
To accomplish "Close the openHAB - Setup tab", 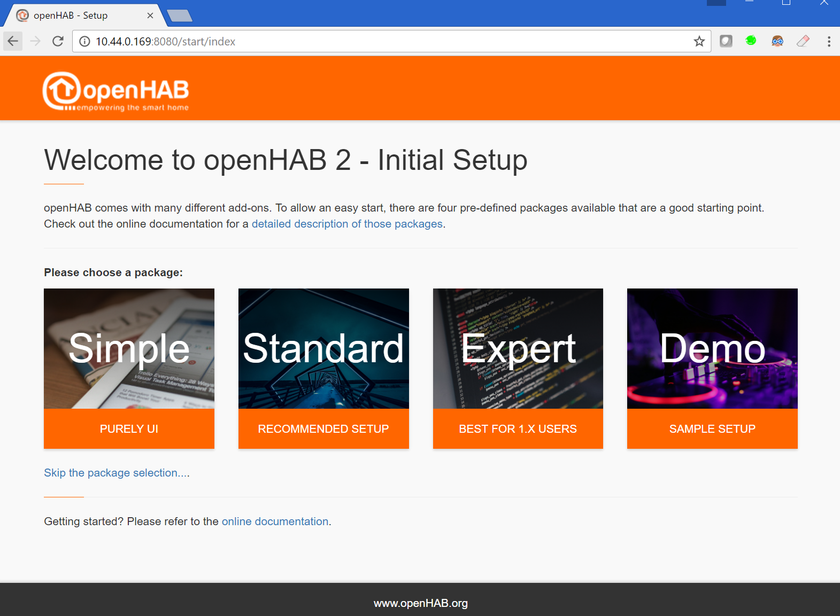I will coord(150,15).
